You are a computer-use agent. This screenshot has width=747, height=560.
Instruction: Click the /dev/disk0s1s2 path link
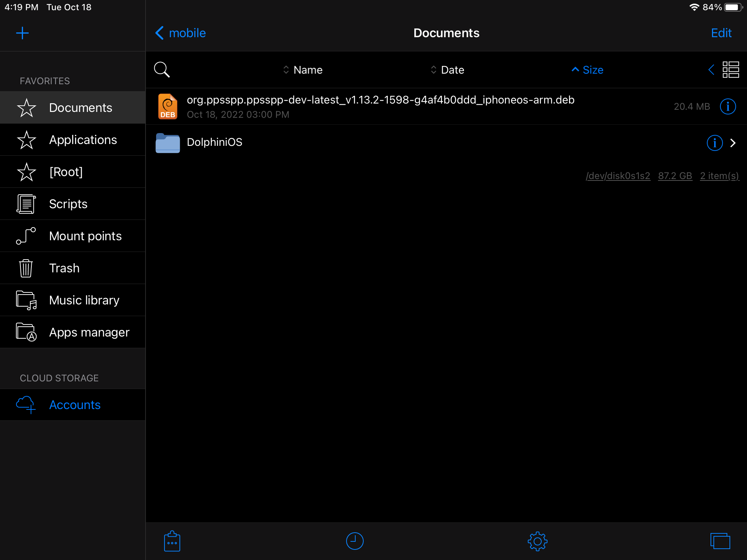pyautogui.click(x=618, y=176)
